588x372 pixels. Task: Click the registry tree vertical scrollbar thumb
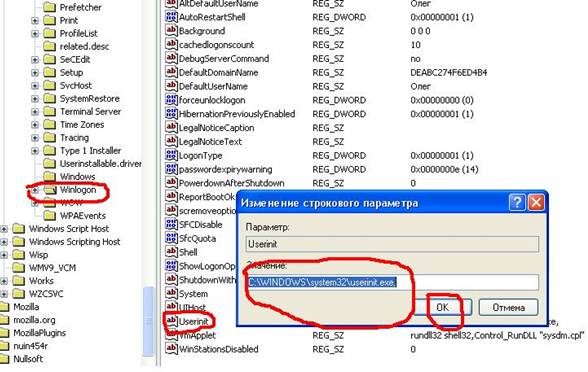tap(148, 321)
